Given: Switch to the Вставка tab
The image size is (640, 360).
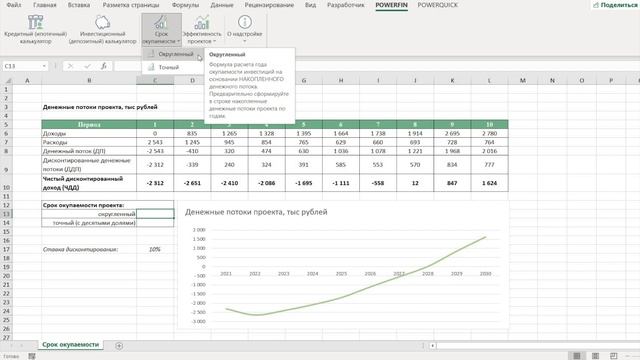Looking at the screenshot, I should pos(79,5).
